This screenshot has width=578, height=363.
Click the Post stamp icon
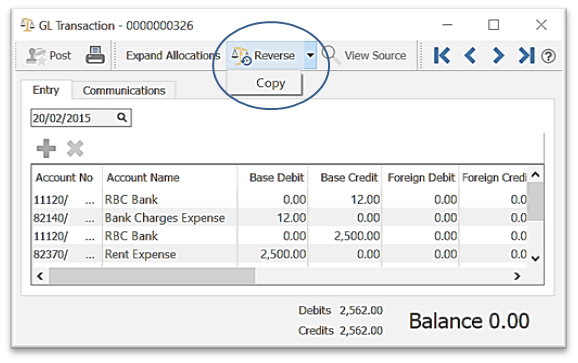coord(35,56)
